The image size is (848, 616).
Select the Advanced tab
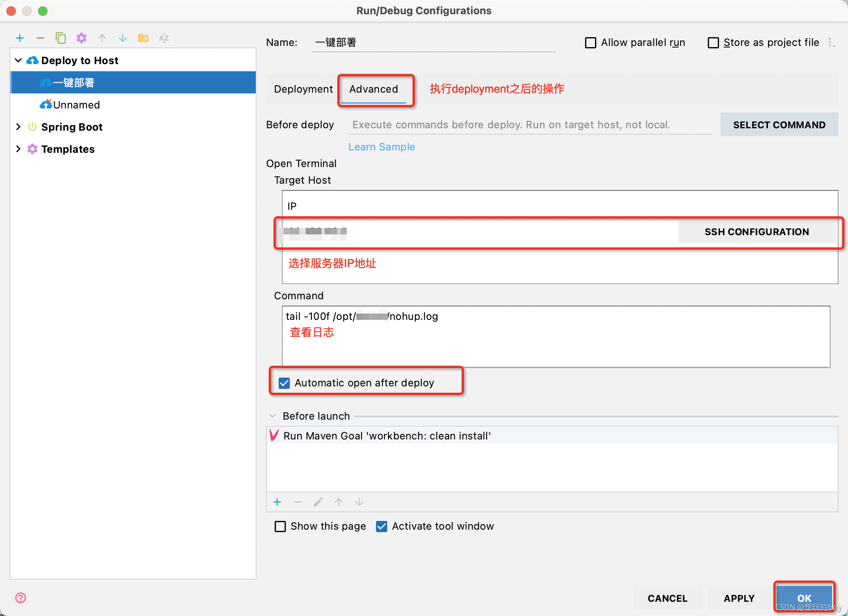(373, 89)
